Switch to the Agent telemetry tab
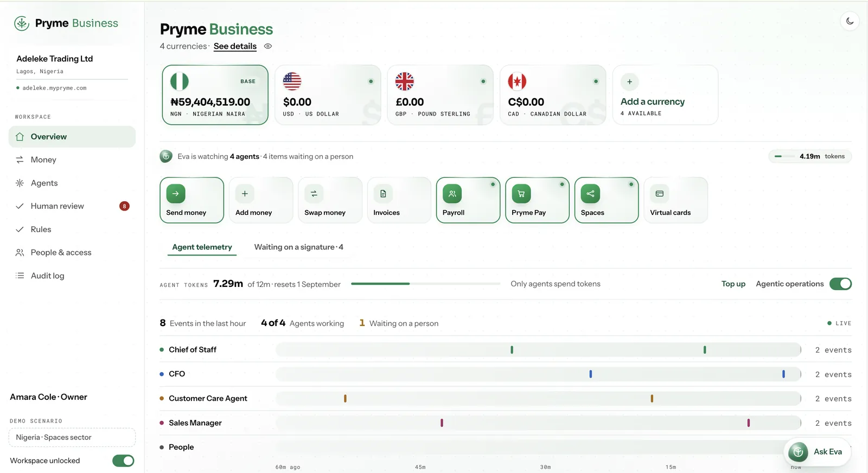Image resolution: width=868 pixels, height=473 pixels. coord(202,247)
